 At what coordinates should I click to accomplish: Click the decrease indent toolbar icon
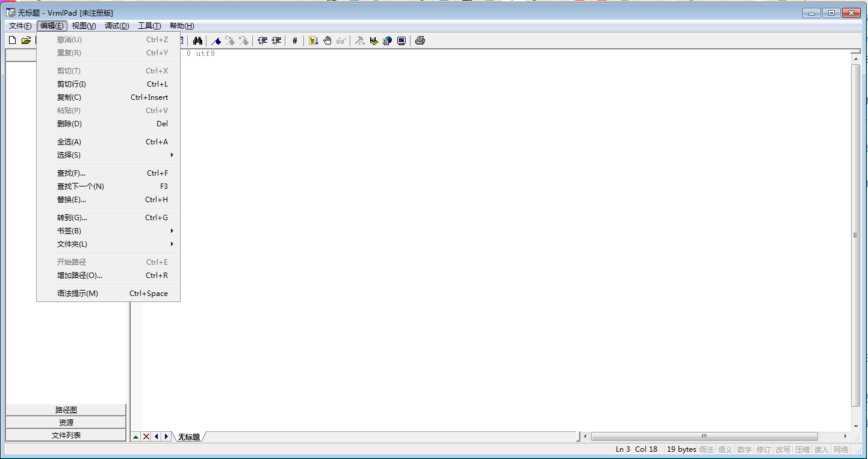pos(262,40)
